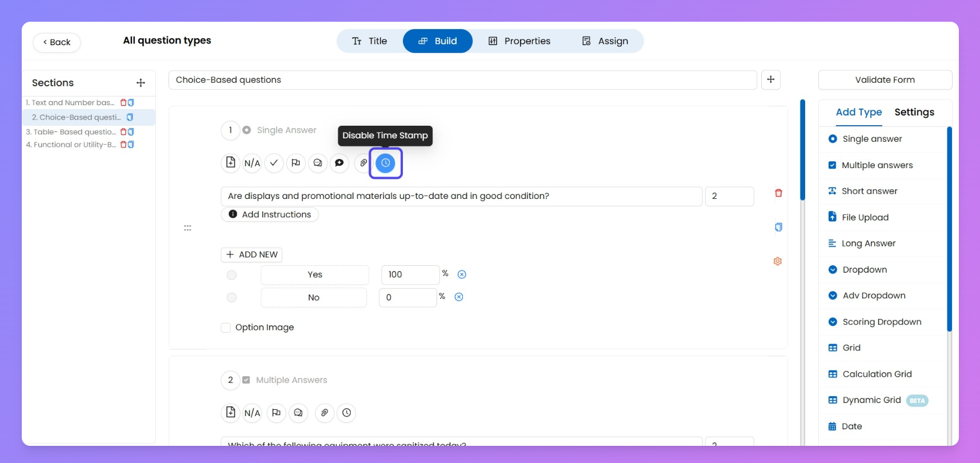Disable Time Stamp for question 1

[x=386, y=163]
